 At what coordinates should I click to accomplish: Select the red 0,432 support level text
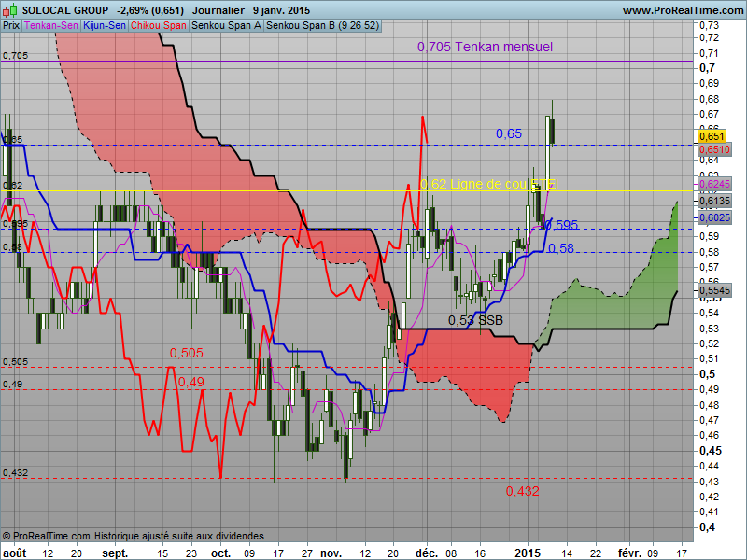522,491
